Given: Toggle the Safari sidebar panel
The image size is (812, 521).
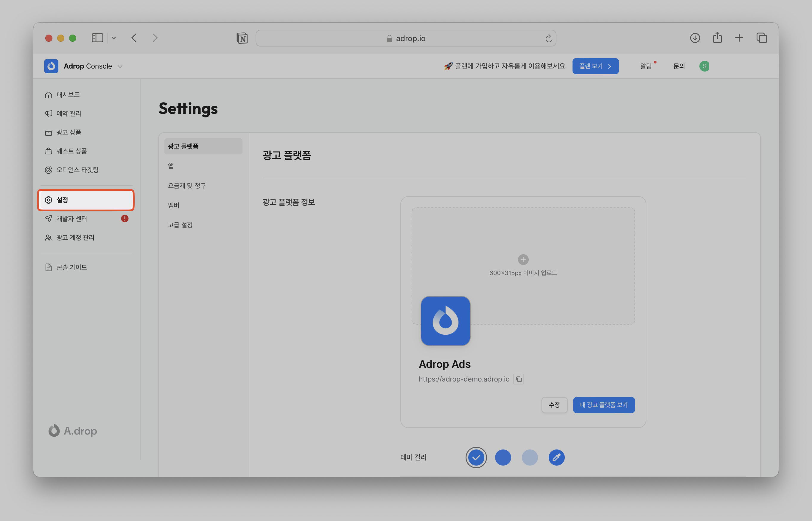Looking at the screenshot, I should pos(97,38).
